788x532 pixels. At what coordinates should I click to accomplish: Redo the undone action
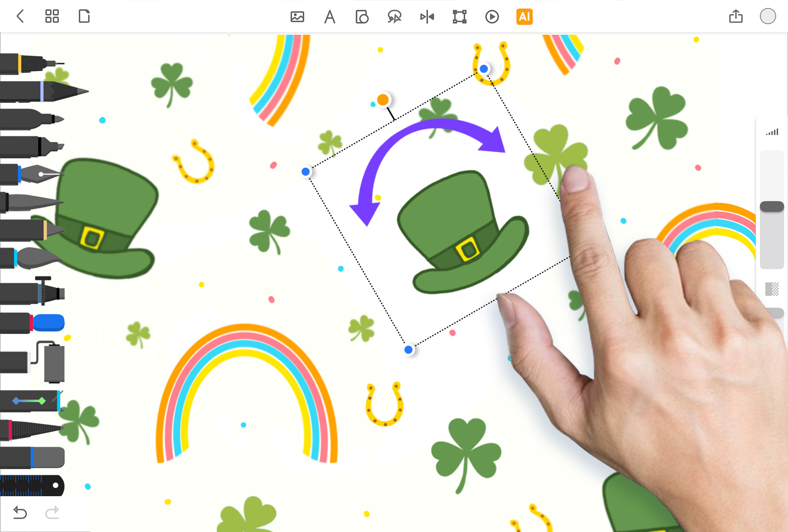pyautogui.click(x=52, y=512)
